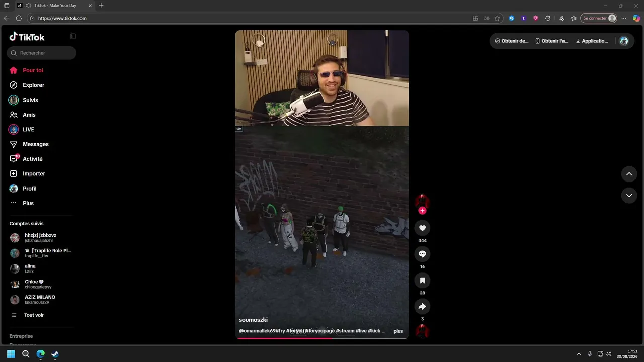Open a new browser tab
Image resolution: width=644 pixels, height=362 pixels.
[101, 5]
